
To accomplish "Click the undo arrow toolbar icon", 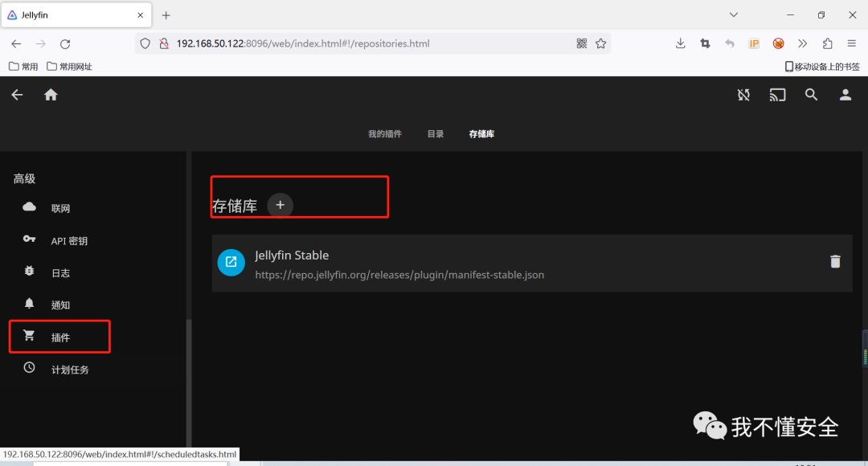I will 730,43.
